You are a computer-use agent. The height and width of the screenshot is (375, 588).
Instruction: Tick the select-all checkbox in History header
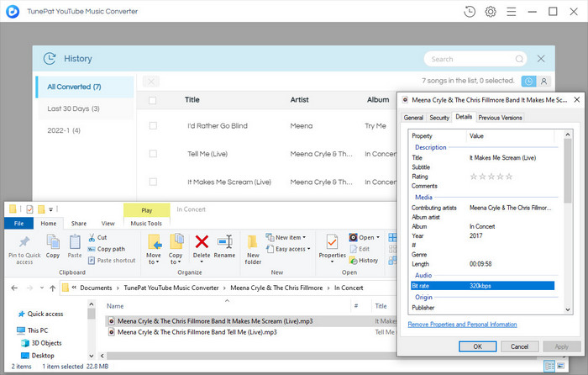pos(152,100)
